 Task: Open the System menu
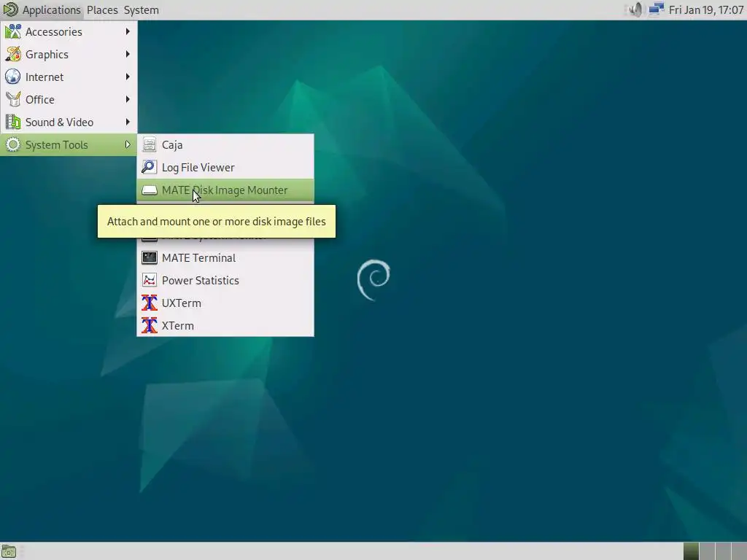pyautogui.click(x=141, y=10)
